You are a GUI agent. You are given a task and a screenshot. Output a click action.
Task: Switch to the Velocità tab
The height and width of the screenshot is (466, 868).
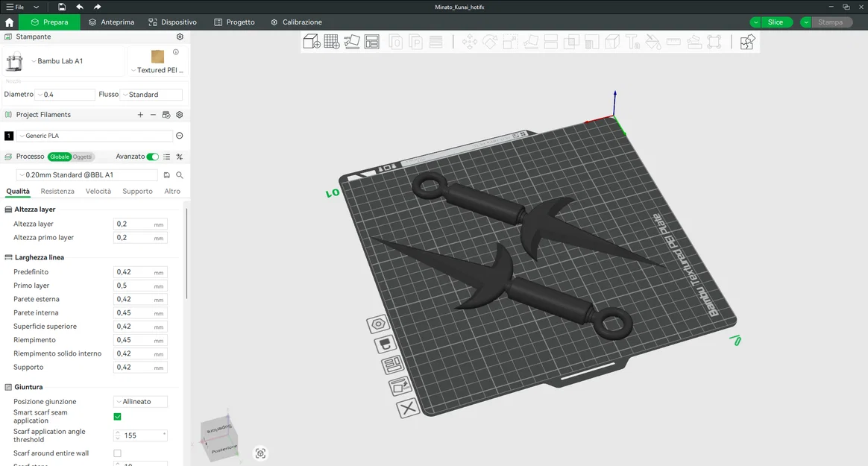click(x=98, y=191)
